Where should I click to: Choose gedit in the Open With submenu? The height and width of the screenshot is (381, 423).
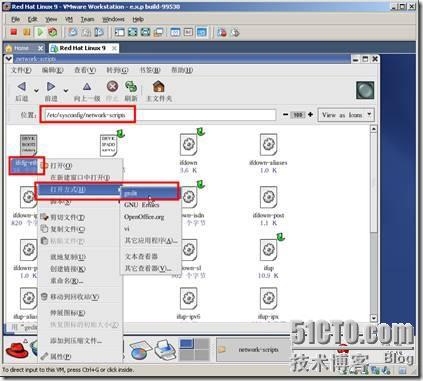coord(149,193)
